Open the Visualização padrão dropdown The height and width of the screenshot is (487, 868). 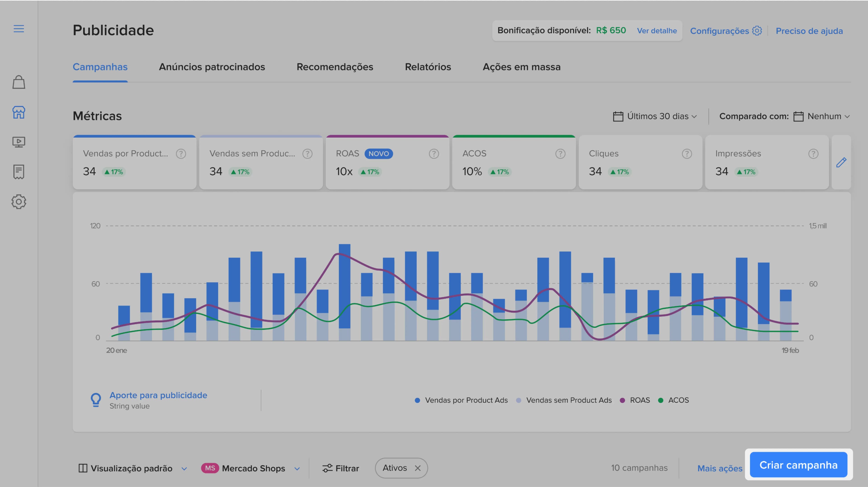click(132, 468)
